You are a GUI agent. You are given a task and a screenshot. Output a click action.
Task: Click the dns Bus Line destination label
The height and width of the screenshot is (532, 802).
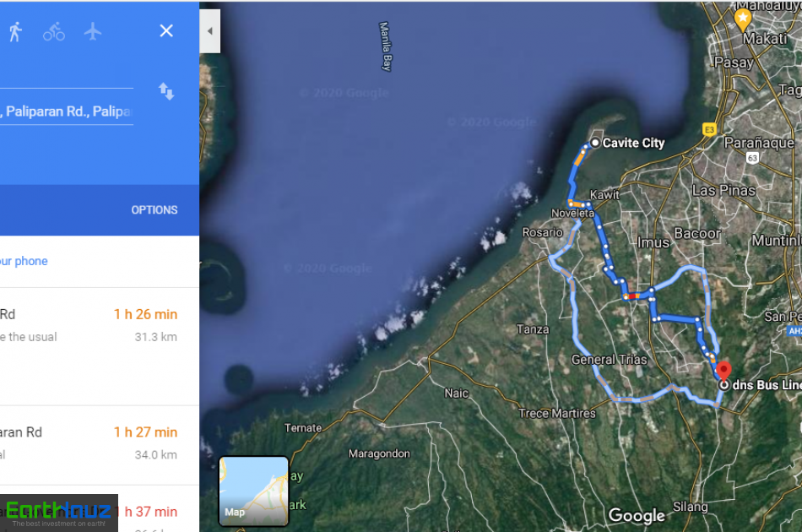click(767, 385)
